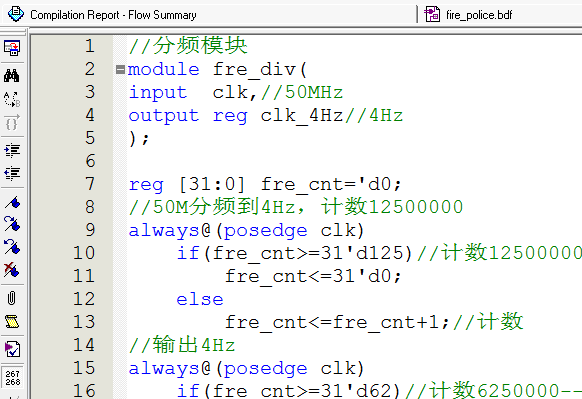
Task: Click the comment '//分频模块' on line 1
Action: (188, 46)
